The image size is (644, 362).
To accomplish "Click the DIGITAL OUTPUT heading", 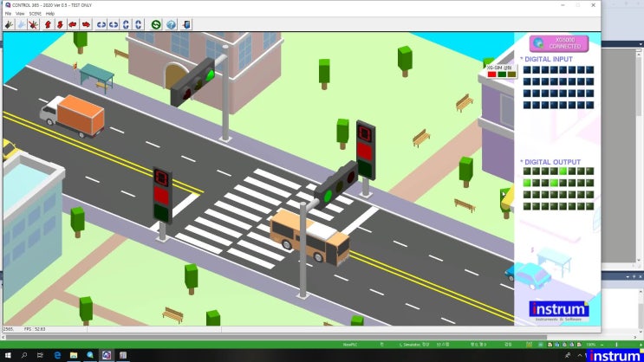I will tap(552, 162).
